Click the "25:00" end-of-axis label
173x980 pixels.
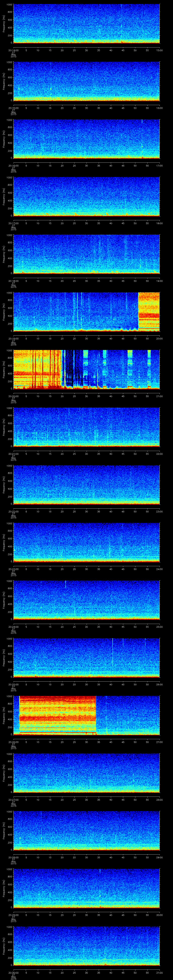pos(160,627)
